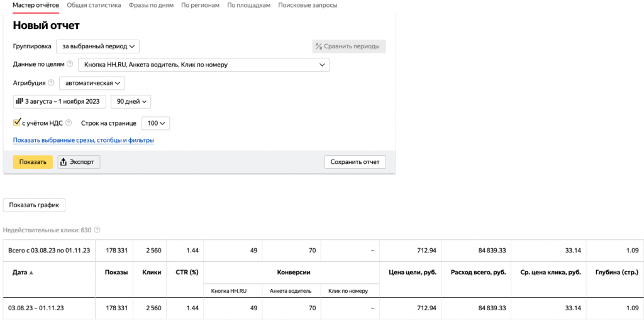Image resolution: width=644 pixels, height=331 pixels.
Task: Go to По регионам tab
Action: [200, 5]
